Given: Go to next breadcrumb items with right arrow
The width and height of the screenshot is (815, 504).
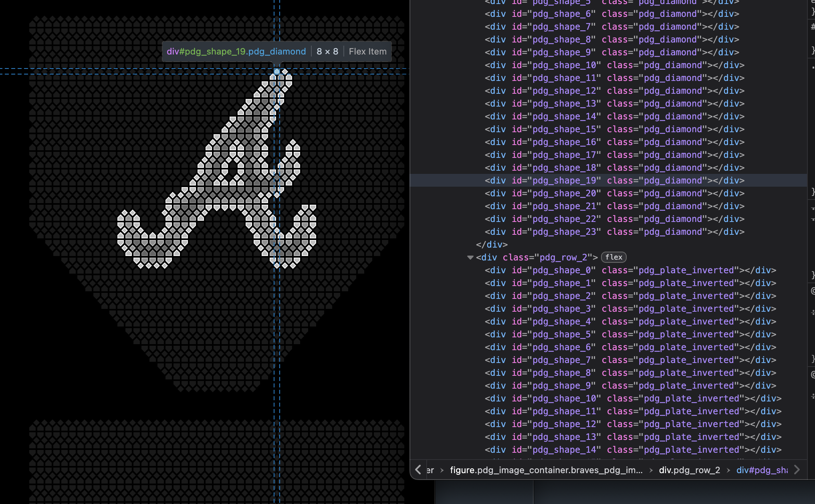Looking at the screenshot, I should (x=797, y=470).
